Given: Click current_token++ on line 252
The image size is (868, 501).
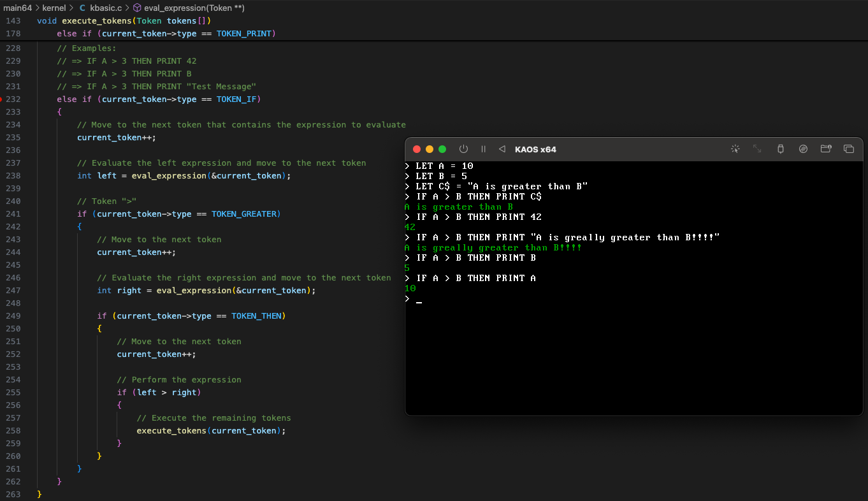Looking at the screenshot, I should pyautogui.click(x=156, y=354).
